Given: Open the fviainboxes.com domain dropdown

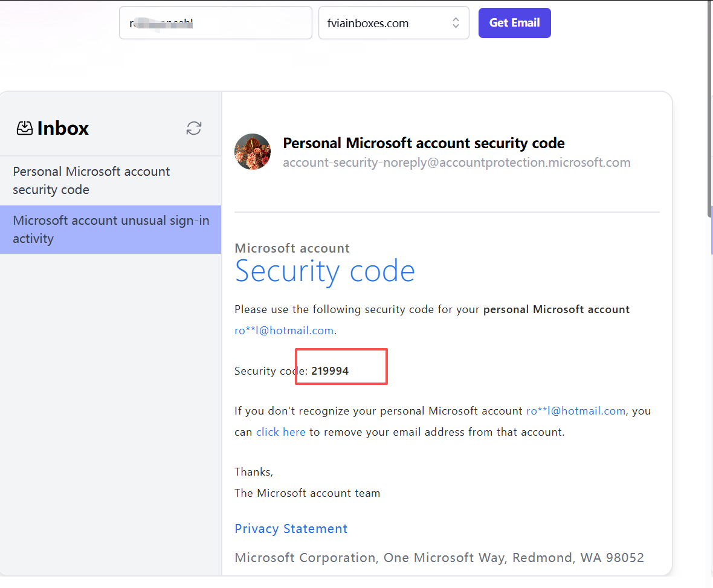Looking at the screenshot, I should point(393,23).
